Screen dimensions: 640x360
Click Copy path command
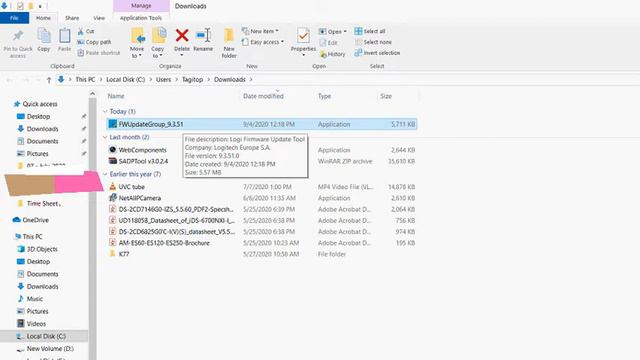(x=94, y=42)
